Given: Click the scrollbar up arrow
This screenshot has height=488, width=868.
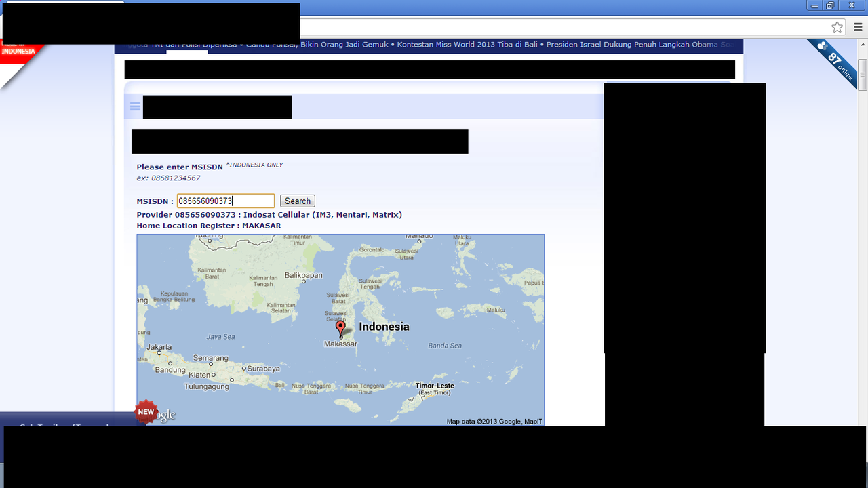Looking at the screenshot, I should click(863, 44).
